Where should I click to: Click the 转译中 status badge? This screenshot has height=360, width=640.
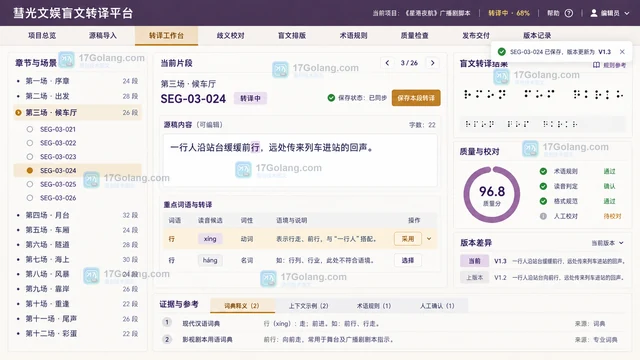click(x=250, y=98)
